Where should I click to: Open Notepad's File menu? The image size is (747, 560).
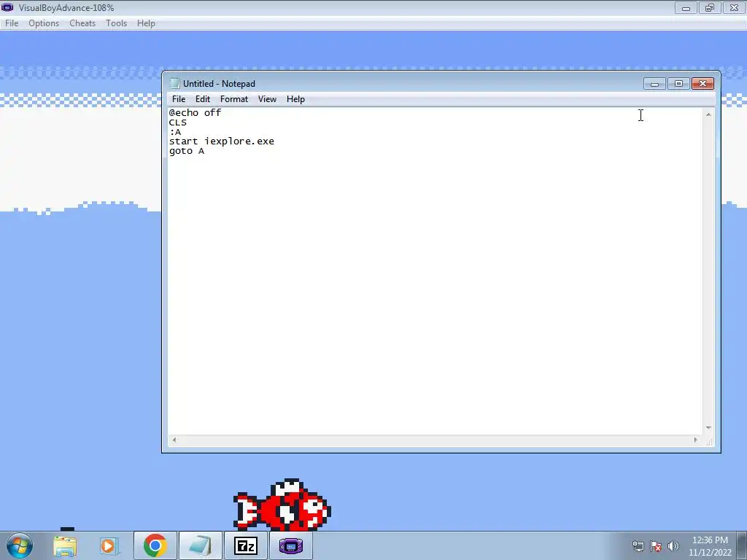[179, 99]
